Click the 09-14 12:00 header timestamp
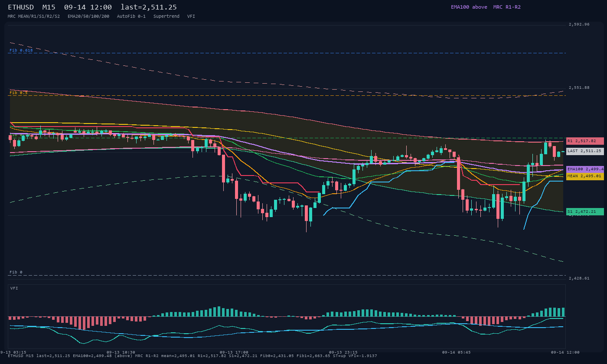 (x=88, y=7)
